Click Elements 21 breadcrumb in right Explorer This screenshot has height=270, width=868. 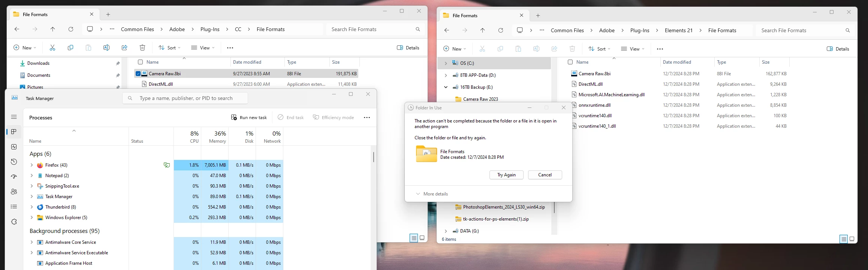click(678, 30)
